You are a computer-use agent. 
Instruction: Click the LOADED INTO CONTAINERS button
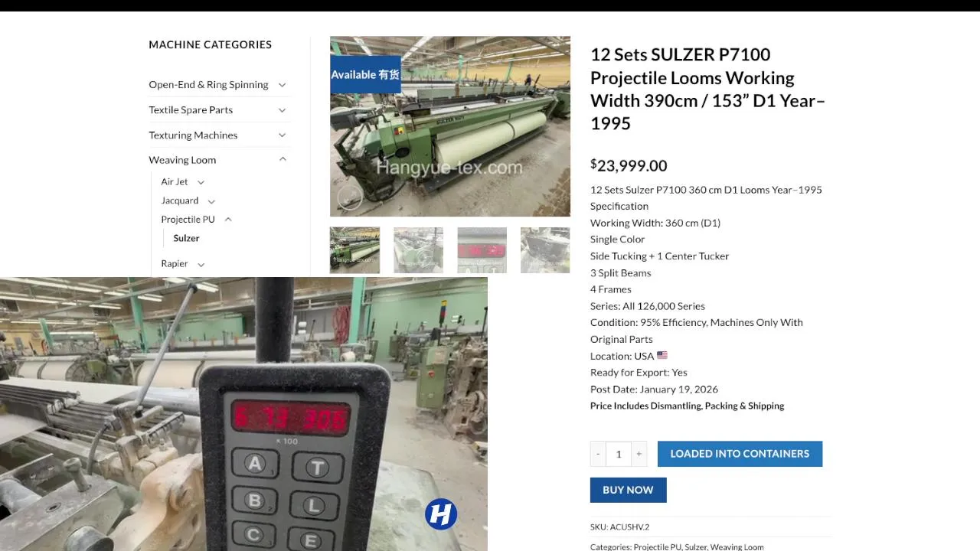tap(740, 454)
